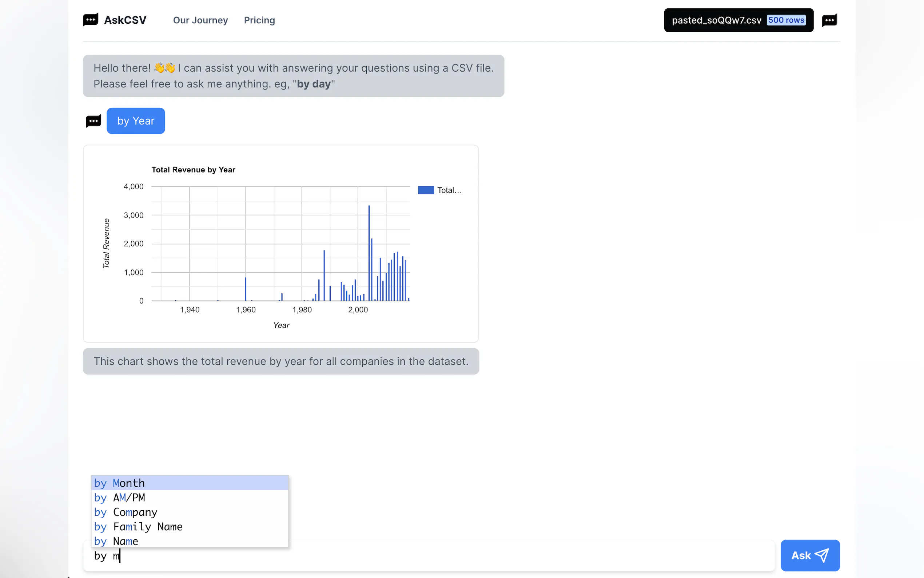
Task: Click the paper plane icon in Ask button
Action: click(x=821, y=555)
